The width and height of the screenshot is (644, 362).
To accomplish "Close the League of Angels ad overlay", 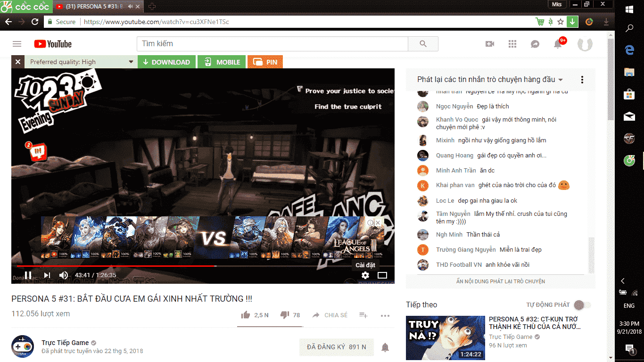I will point(378,222).
